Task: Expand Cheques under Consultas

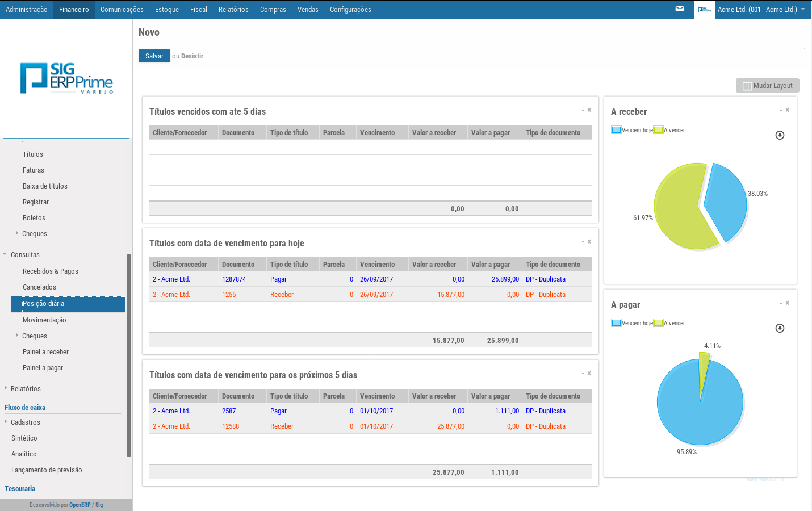Action: (17, 336)
